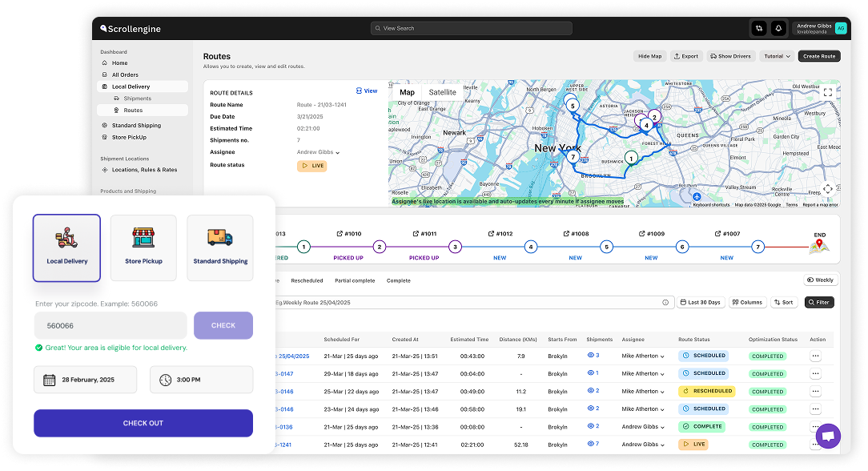
Task: Open Assignee Andrew Gibbs dropdown in route details
Action: pos(319,152)
